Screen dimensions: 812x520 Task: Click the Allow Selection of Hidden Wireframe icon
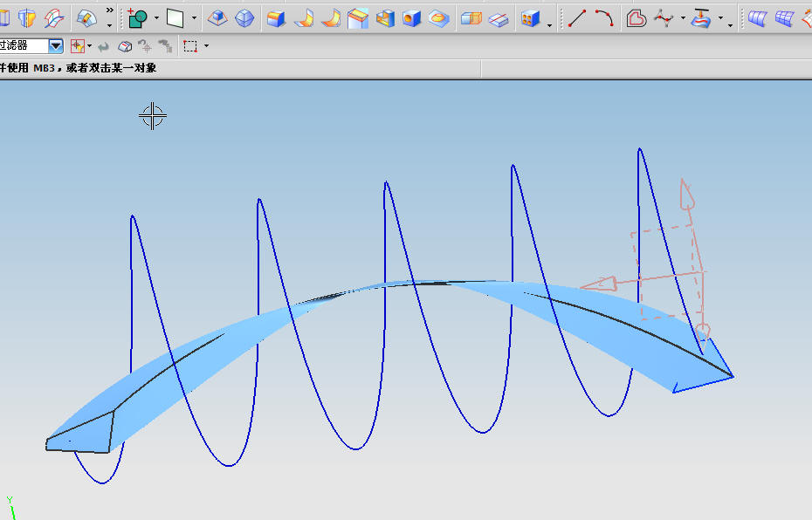point(125,46)
